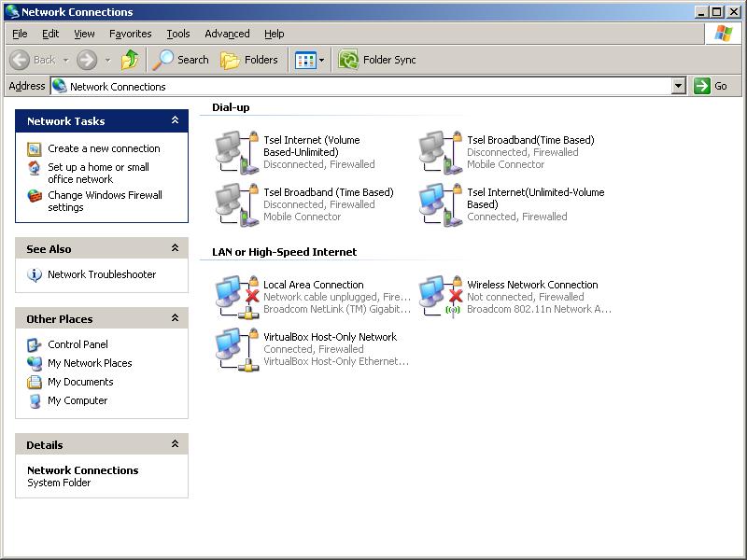Maximize the Network Connections window
Viewport: 747px width, 560px height.
[x=717, y=12]
